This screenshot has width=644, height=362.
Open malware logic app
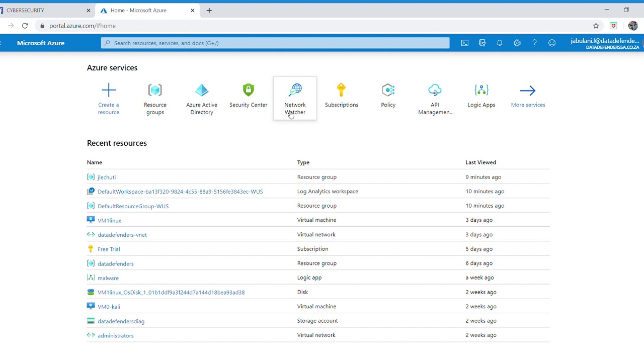tap(108, 278)
